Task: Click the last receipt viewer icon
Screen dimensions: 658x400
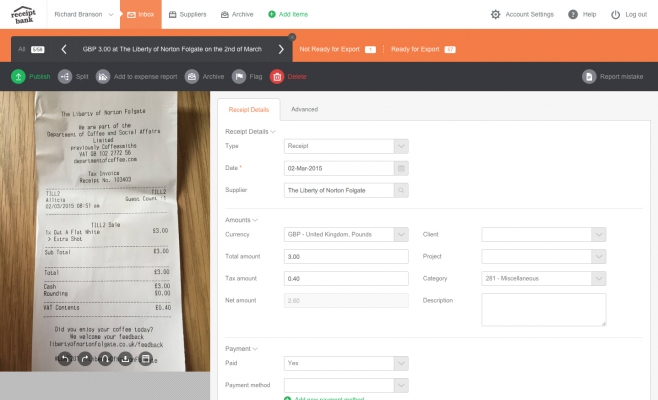Action: (x=145, y=358)
